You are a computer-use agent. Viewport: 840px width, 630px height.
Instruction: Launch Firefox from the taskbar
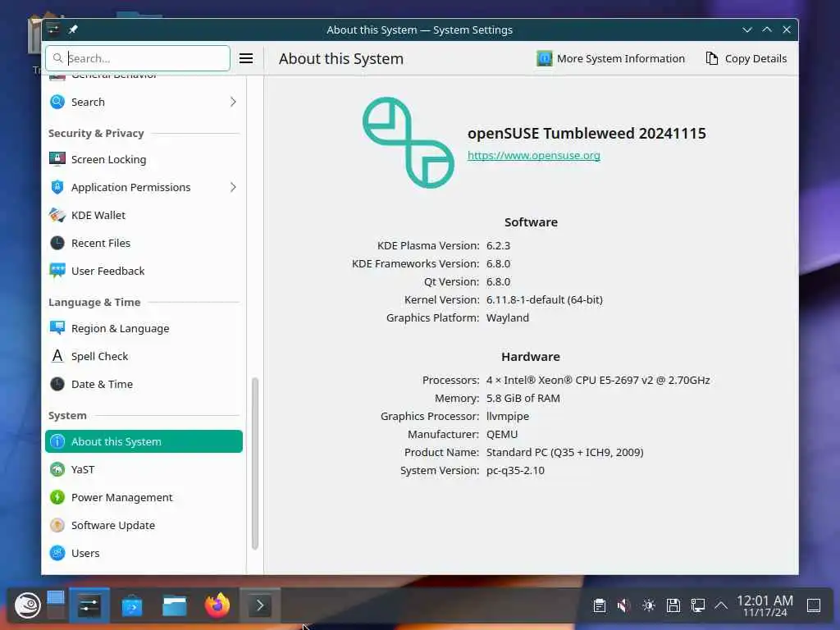(x=217, y=605)
